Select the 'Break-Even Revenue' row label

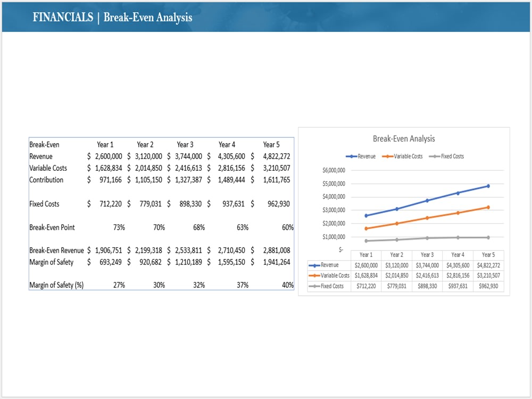[x=56, y=251]
